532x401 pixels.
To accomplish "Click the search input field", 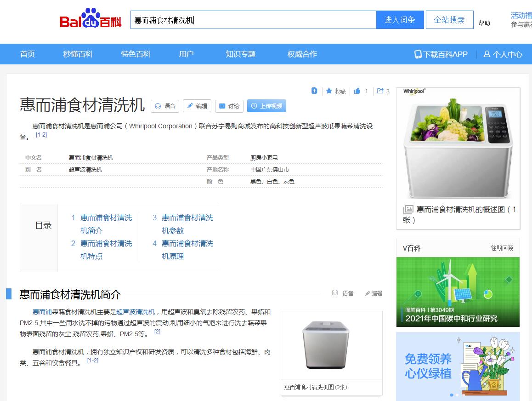I will point(254,20).
